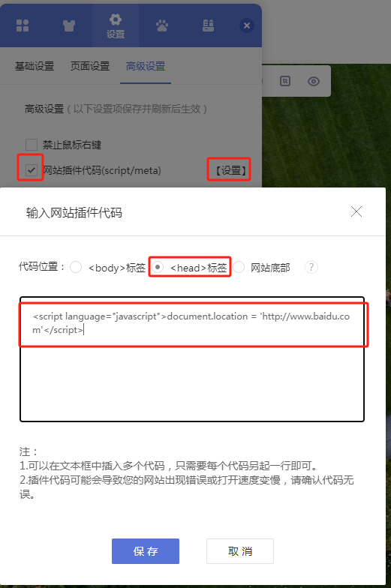Enable the 禁止鼠标右键 checkbox

(32, 145)
